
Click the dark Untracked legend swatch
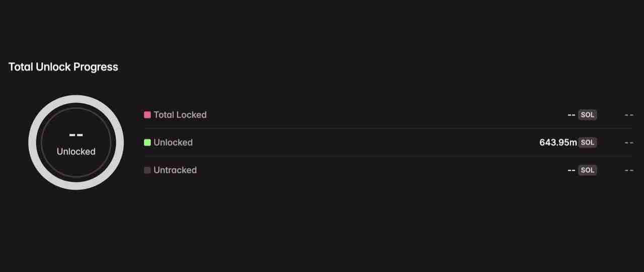pos(147,170)
